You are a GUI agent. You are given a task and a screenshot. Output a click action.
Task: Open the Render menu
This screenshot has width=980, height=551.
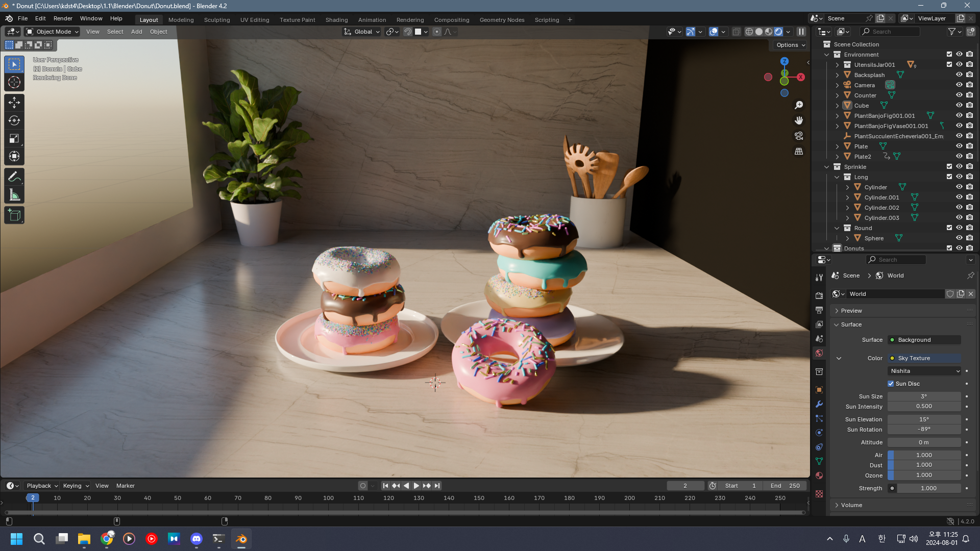click(63, 18)
